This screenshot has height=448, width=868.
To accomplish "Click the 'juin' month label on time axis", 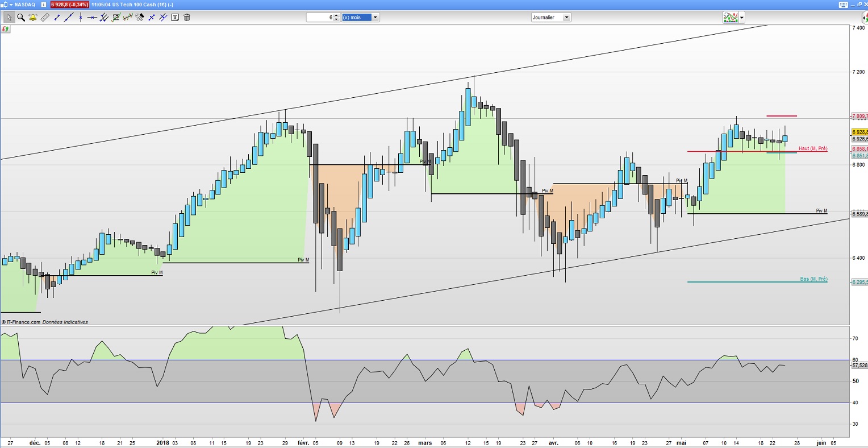I will tap(821, 443).
